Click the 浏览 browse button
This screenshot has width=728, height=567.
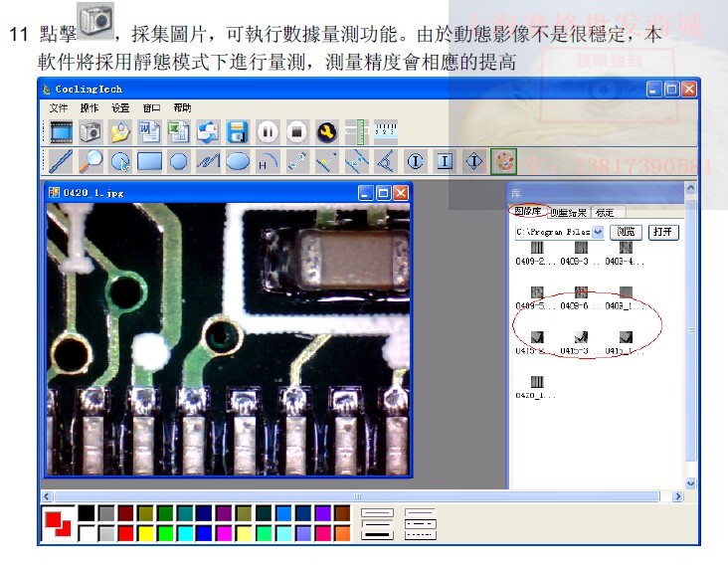(x=626, y=232)
